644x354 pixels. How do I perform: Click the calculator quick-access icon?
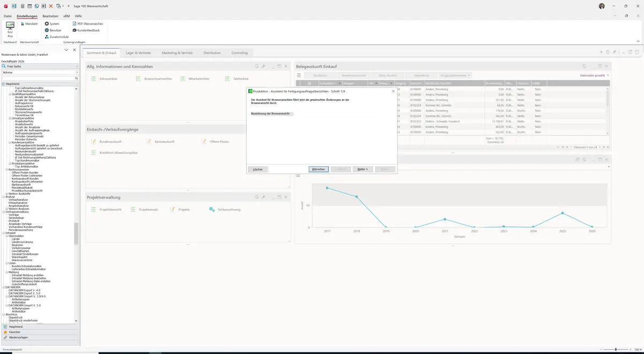[21, 5]
